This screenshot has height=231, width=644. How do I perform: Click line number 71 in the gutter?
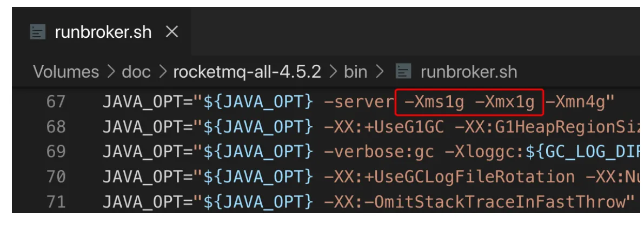click(56, 202)
